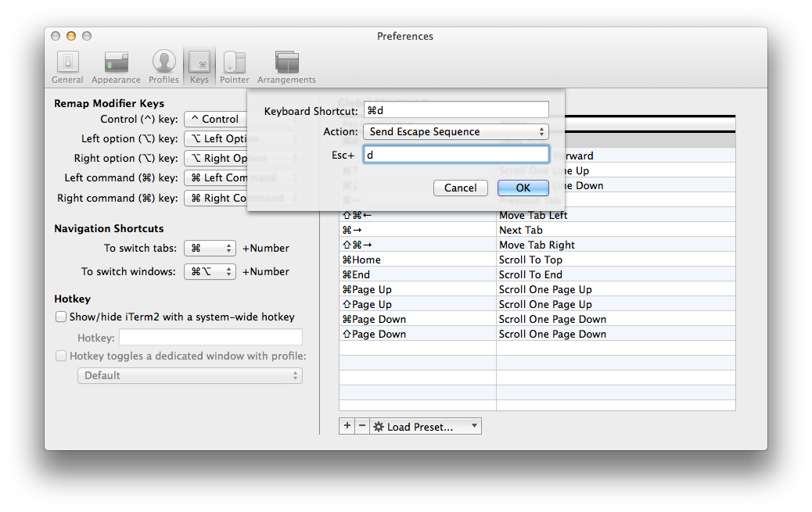
Task: Open the Control key remap dropdown
Action: point(243,119)
